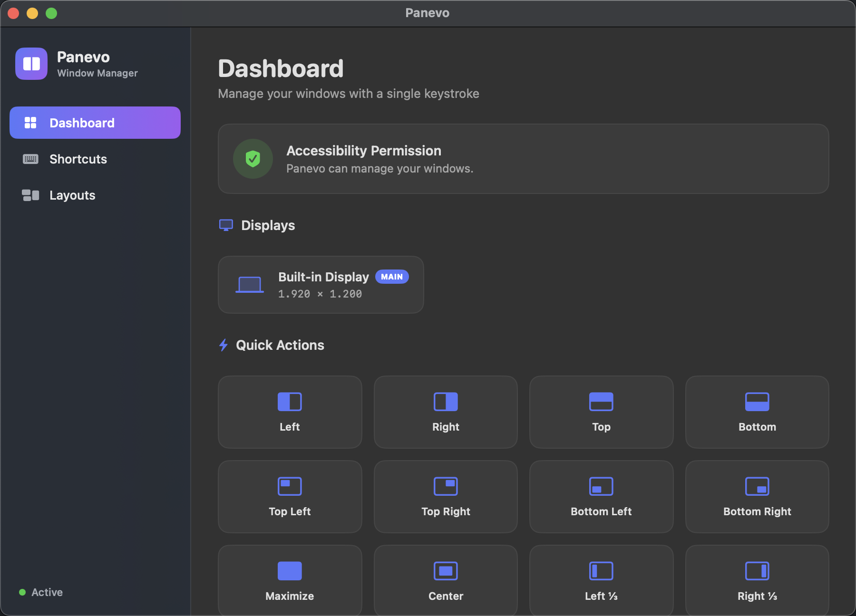Click the Panevo app logo icon

pos(31,64)
